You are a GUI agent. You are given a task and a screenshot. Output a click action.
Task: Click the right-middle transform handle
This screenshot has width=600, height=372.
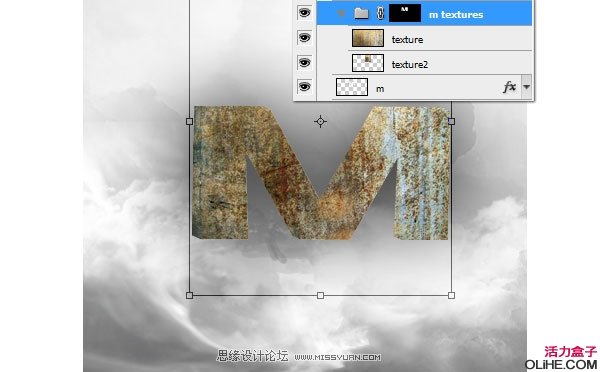point(452,121)
